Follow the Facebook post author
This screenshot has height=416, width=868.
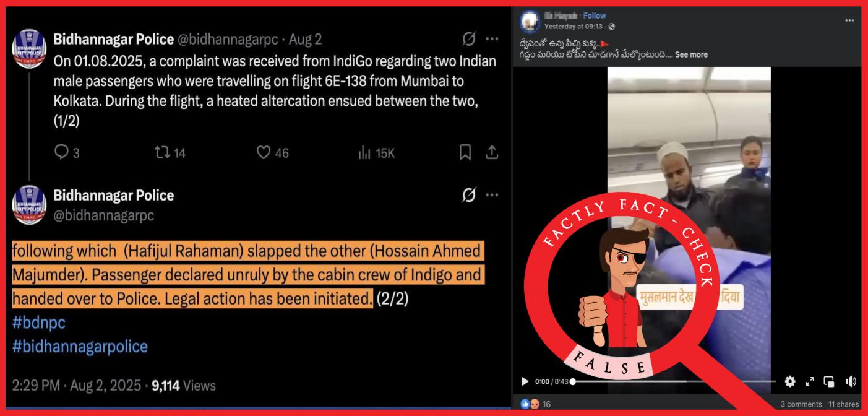(x=595, y=15)
